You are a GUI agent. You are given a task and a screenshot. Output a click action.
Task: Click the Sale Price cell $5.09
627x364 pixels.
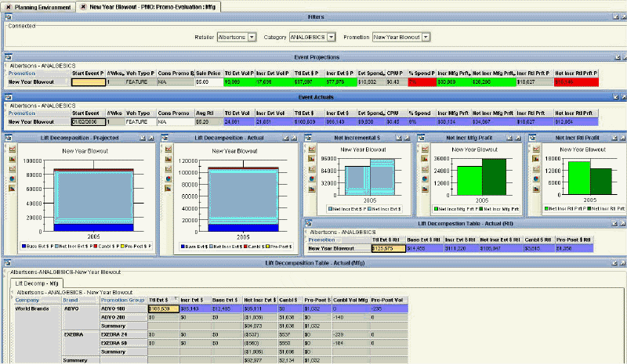pyautogui.click(x=208, y=82)
